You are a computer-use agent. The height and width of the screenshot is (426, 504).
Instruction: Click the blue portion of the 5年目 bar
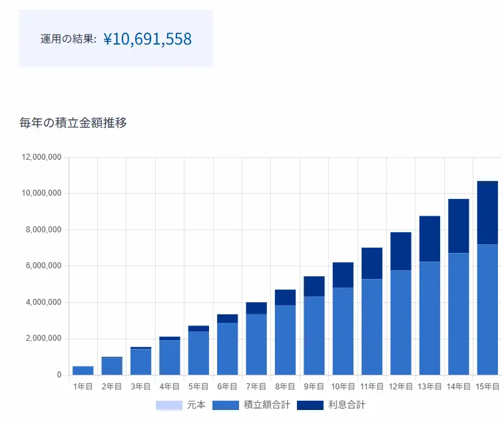point(198,353)
